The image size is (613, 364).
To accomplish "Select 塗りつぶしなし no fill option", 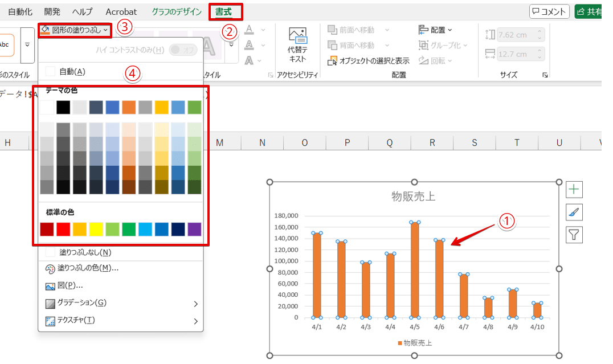I will (x=84, y=252).
